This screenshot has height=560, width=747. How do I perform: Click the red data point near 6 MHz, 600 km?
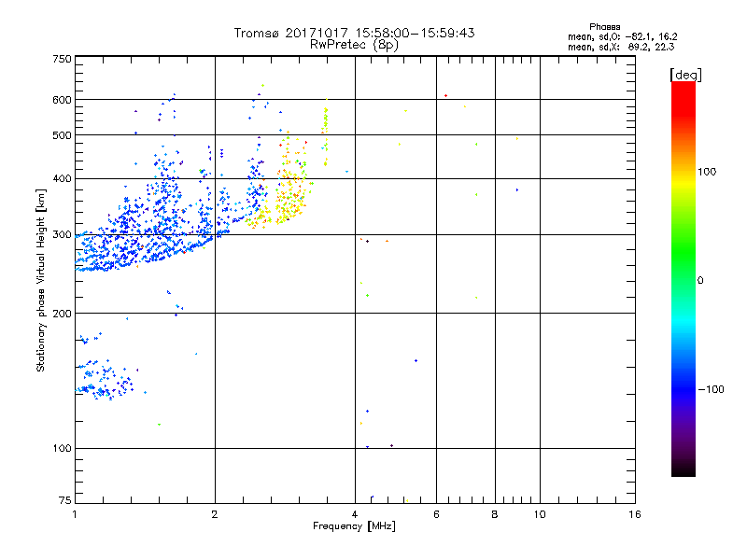point(446,96)
